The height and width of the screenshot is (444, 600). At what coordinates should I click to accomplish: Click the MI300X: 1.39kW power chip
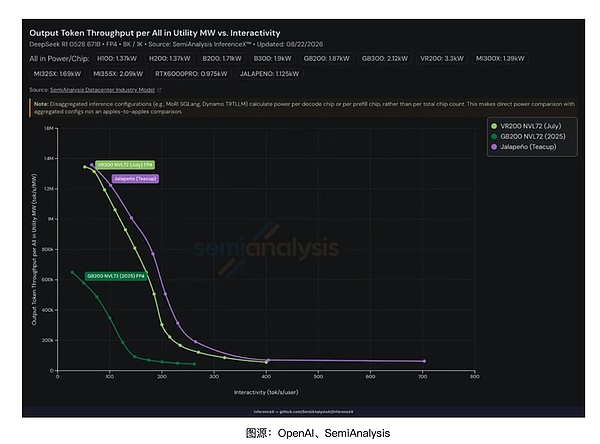(500, 59)
